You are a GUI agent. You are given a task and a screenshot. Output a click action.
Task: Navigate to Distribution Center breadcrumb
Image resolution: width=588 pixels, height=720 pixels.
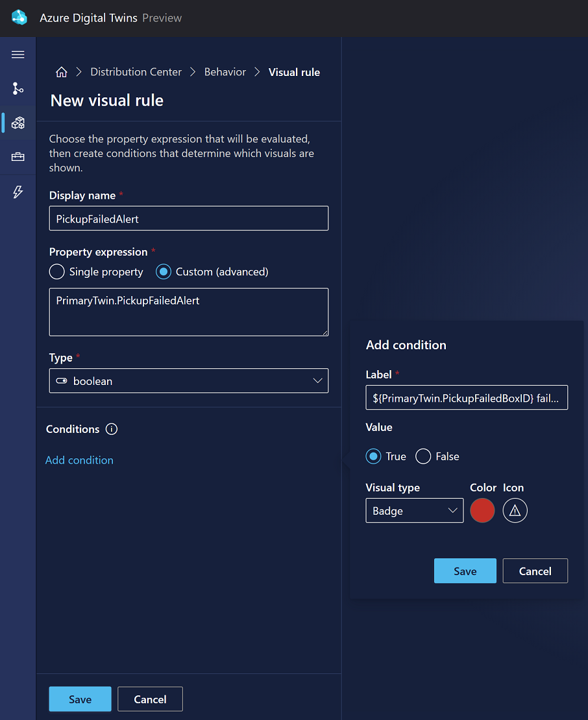pos(136,72)
